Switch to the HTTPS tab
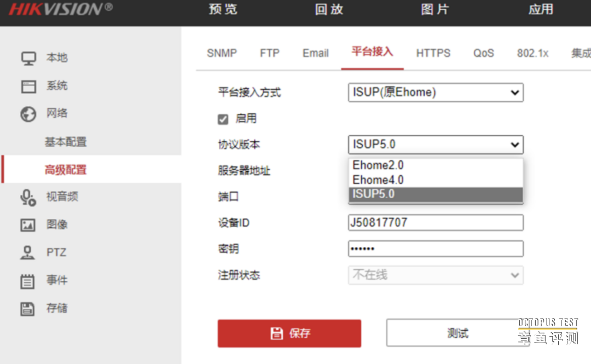Viewport: 591px width, 364px height. click(433, 53)
